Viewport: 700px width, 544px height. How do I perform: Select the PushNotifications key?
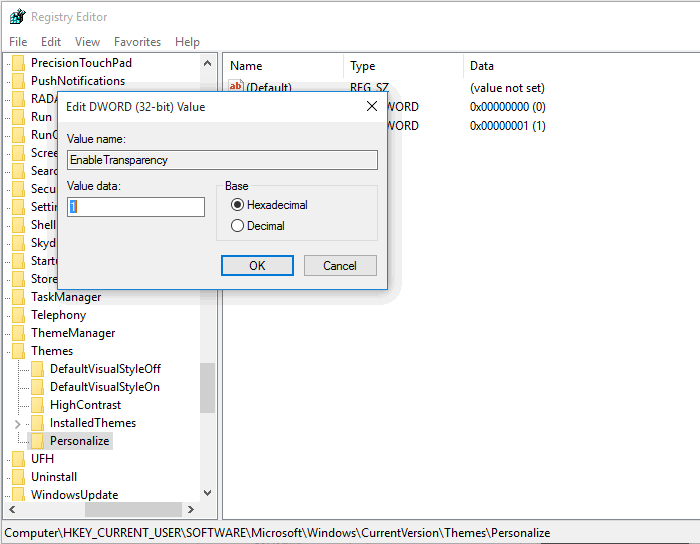78,81
